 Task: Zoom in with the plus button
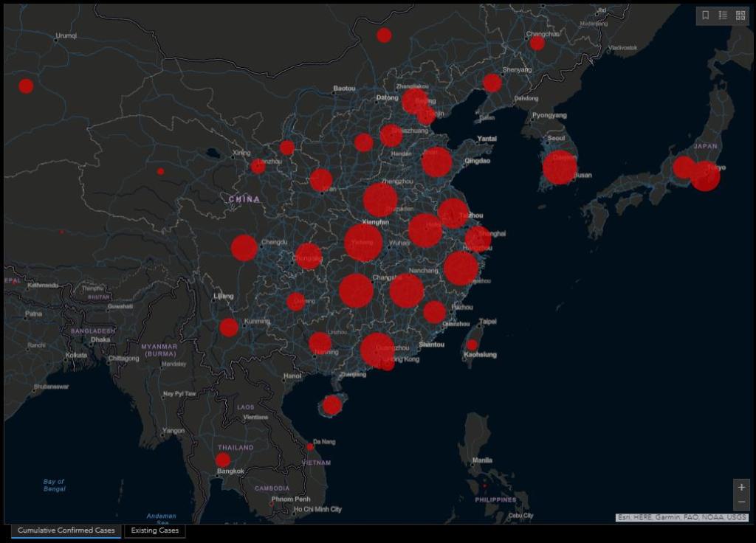(742, 488)
